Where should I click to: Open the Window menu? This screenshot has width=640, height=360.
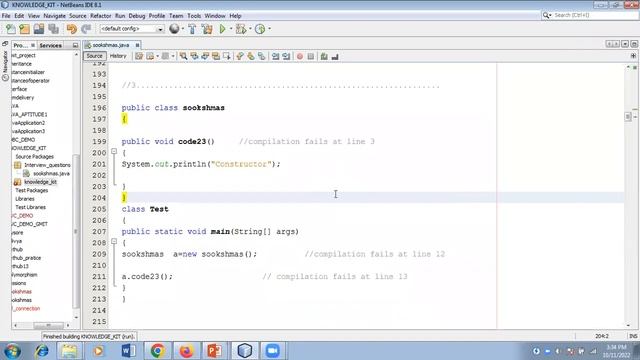pos(215,16)
